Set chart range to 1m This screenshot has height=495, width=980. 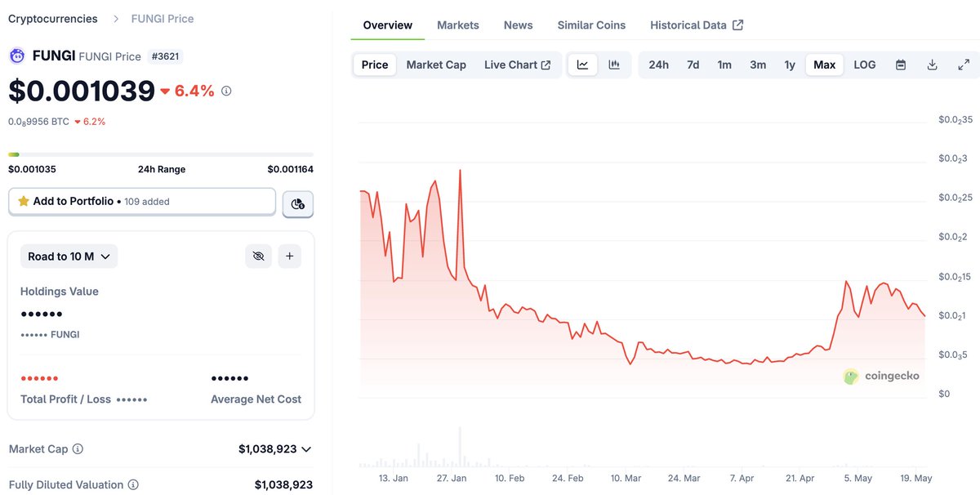(724, 65)
